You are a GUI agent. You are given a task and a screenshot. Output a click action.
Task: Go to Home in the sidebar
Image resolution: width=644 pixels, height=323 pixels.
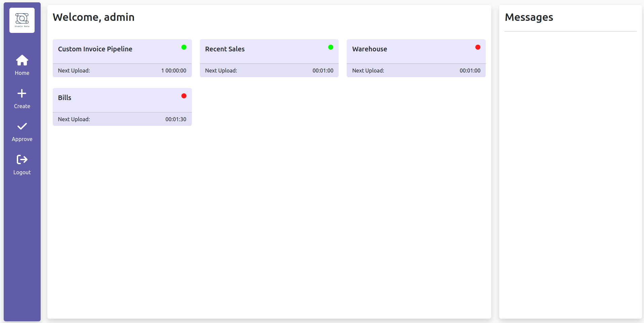[22, 73]
